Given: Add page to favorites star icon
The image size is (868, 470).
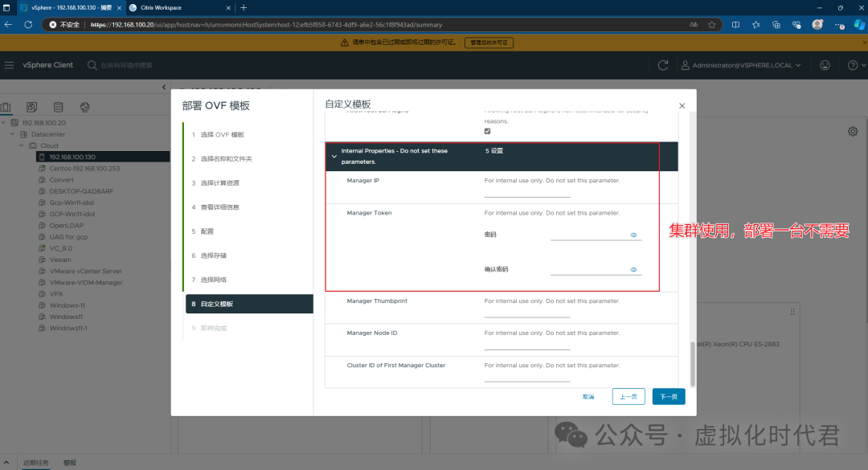Looking at the screenshot, I should [x=712, y=24].
